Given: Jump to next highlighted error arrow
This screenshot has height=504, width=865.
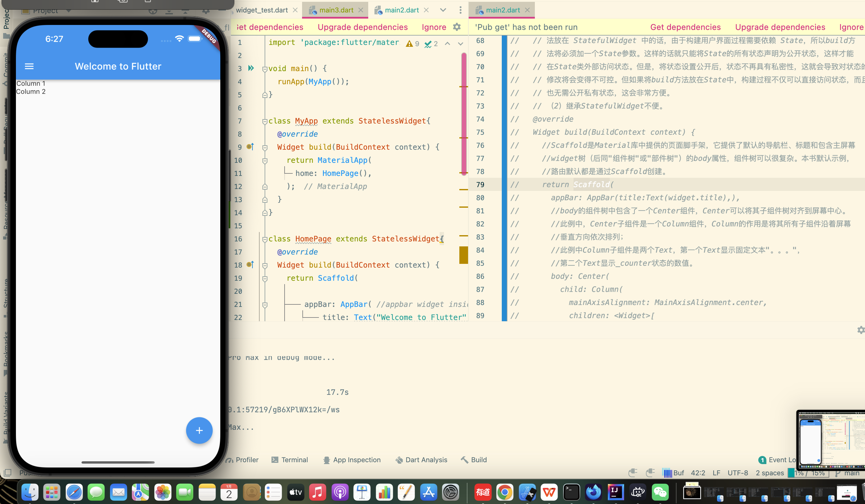Looking at the screenshot, I should pyautogui.click(x=461, y=44).
